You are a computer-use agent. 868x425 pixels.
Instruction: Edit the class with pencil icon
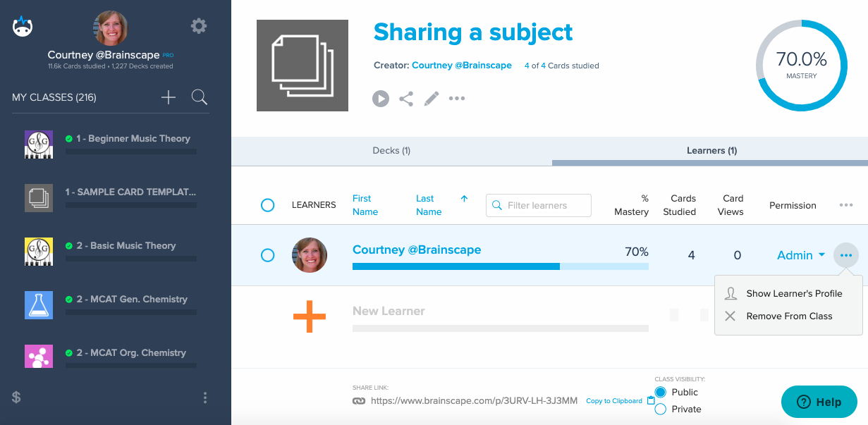[432, 99]
